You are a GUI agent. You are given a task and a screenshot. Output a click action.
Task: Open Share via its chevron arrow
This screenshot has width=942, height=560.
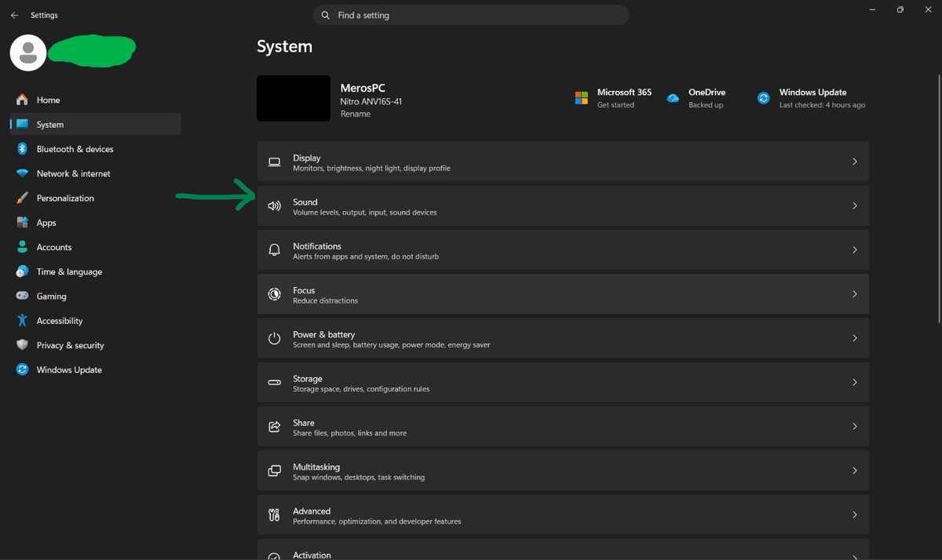coord(855,427)
